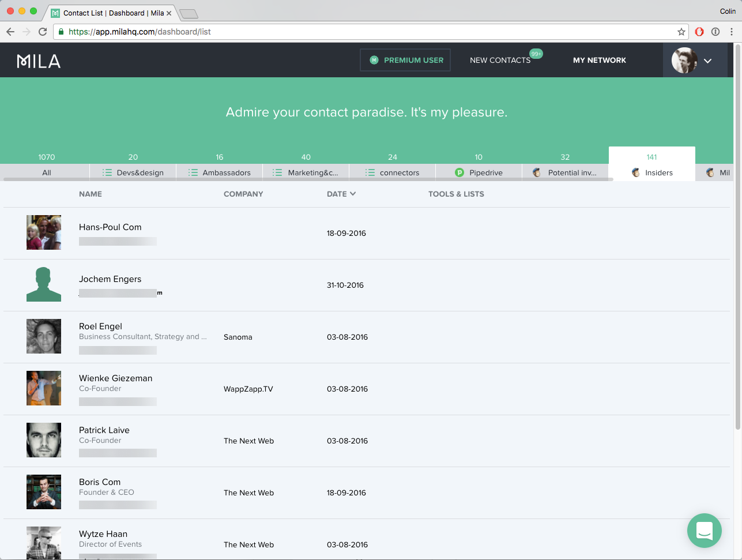Click the MILA logo
Viewport: 742px width, 560px height.
click(39, 61)
